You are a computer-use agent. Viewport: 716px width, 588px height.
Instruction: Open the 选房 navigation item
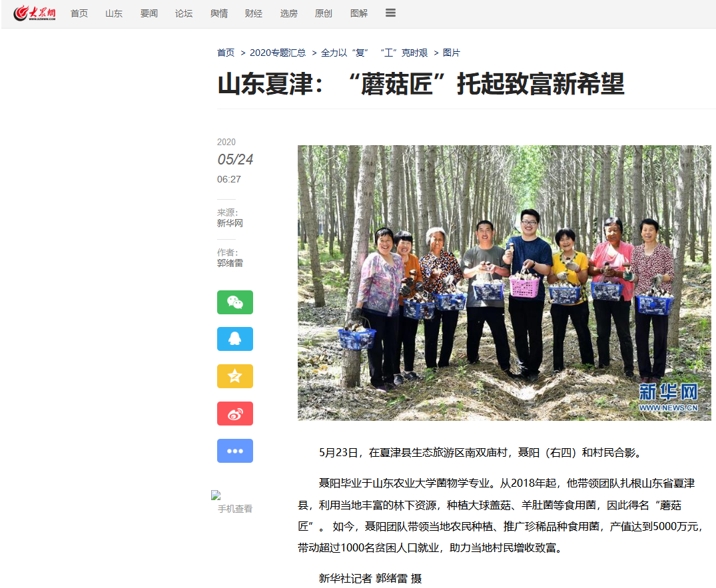pyautogui.click(x=288, y=13)
